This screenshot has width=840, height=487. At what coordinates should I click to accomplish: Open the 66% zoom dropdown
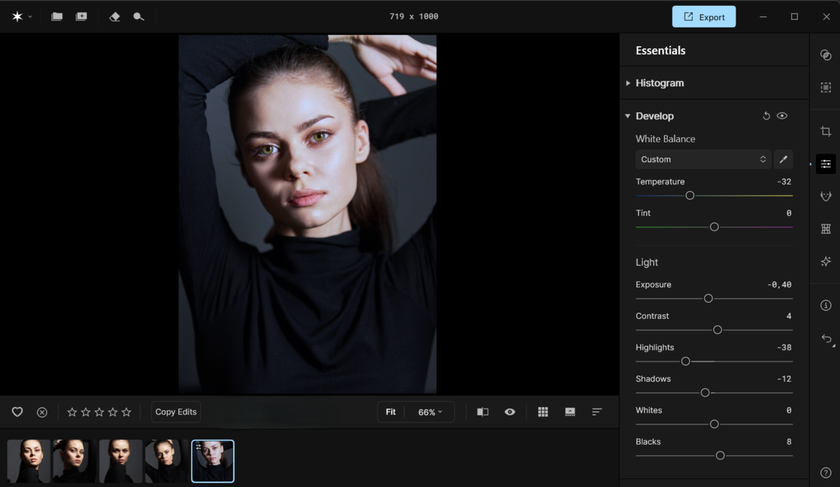pos(430,412)
